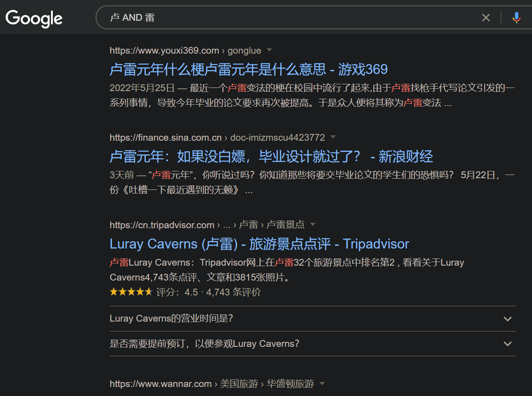Expand 是否需要提前预订 question about Luray Caverns
Viewport: 532px width, 396px height.
pyautogui.click(x=313, y=344)
